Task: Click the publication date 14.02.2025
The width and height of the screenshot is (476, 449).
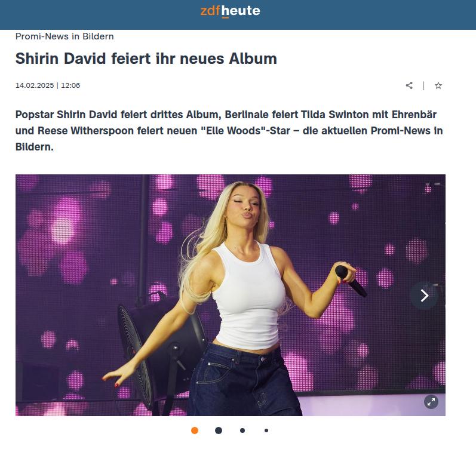Action: click(35, 85)
